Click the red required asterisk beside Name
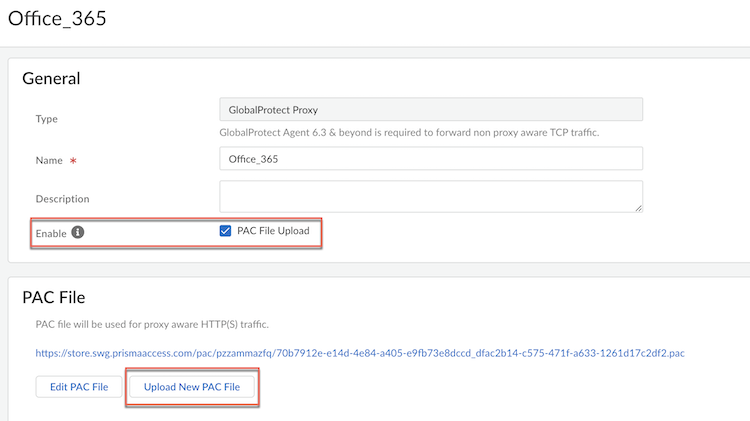Image resolution: width=750 pixels, height=421 pixels. [x=73, y=160]
